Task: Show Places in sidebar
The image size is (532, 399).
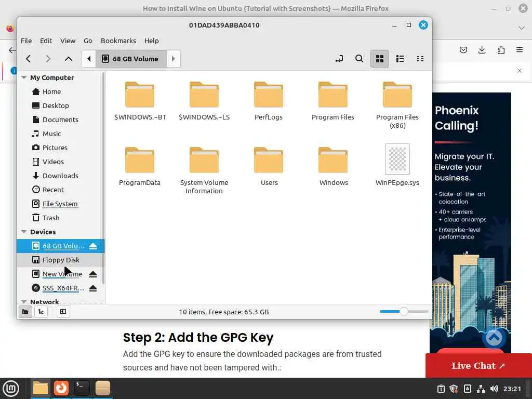Action: [x=25, y=312]
